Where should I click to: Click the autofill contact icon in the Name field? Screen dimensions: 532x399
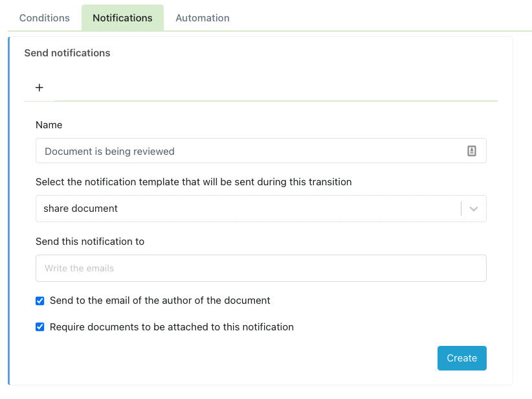coord(472,150)
